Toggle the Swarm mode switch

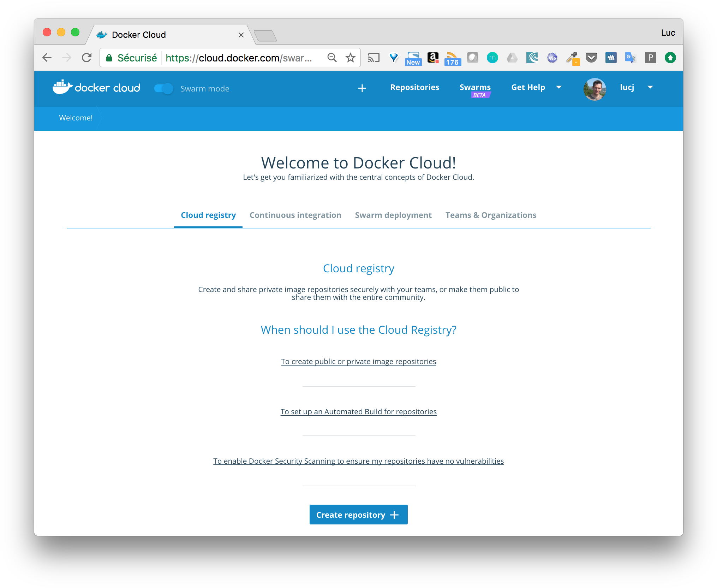pos(163,88)
